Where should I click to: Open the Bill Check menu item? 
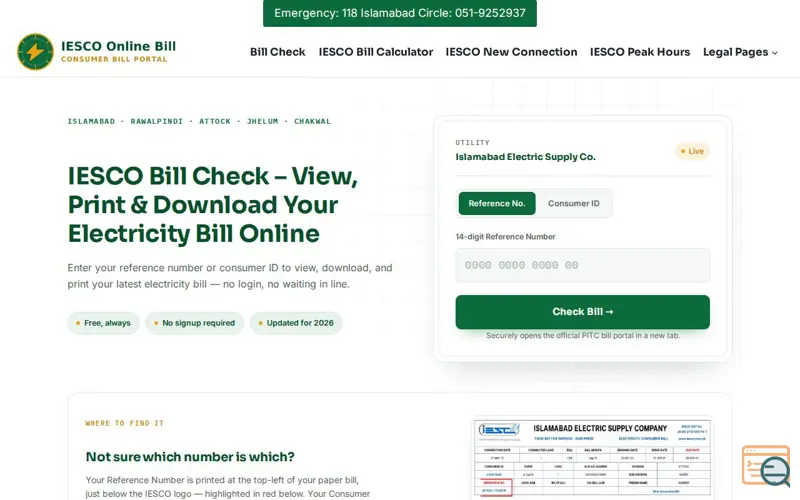278,52
